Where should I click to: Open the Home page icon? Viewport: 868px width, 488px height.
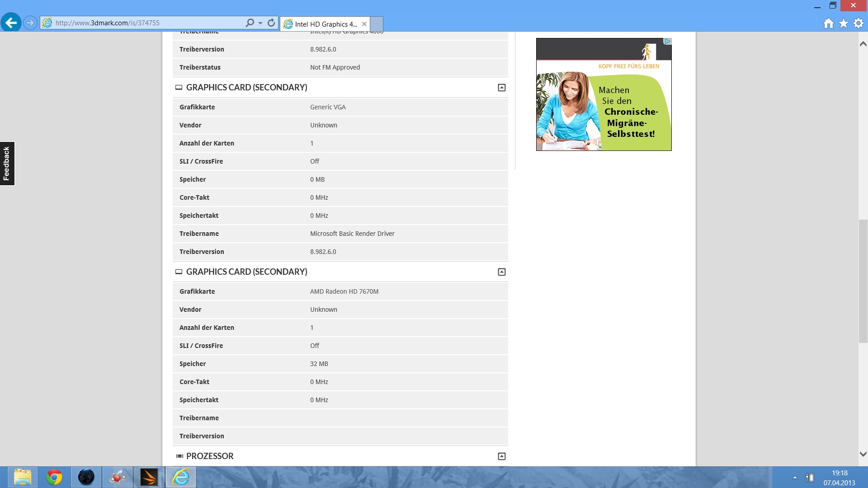click(828, 23)
